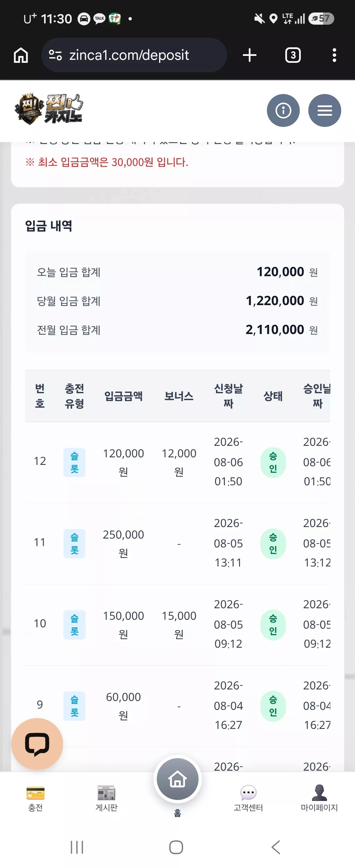Show the open tabs switcher
355x868 pixels.
click(293, 55)
